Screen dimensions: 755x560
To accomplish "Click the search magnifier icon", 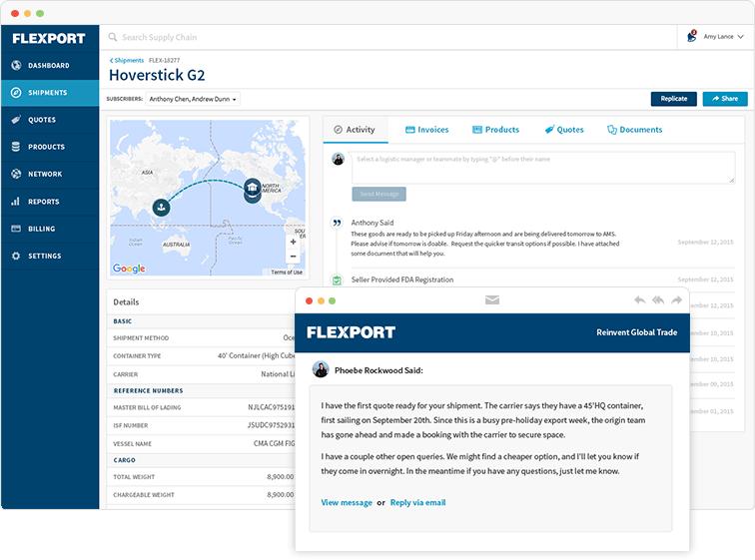I will coord(113,37).
